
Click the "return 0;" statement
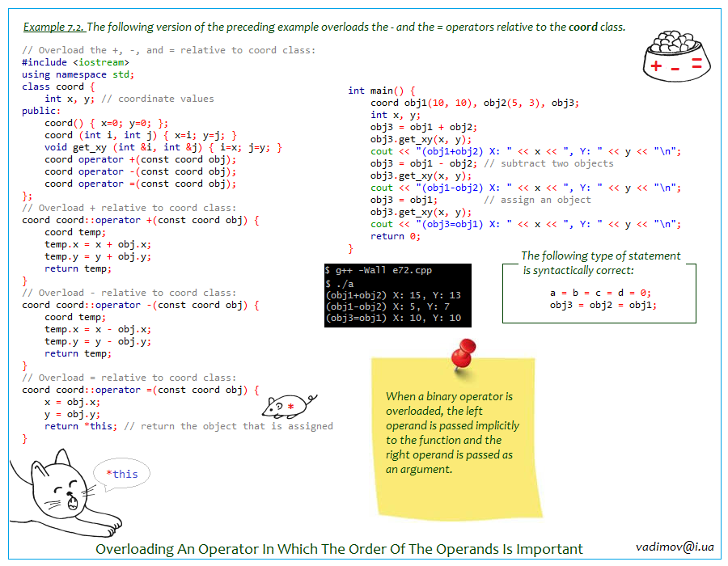pos(396,236)
